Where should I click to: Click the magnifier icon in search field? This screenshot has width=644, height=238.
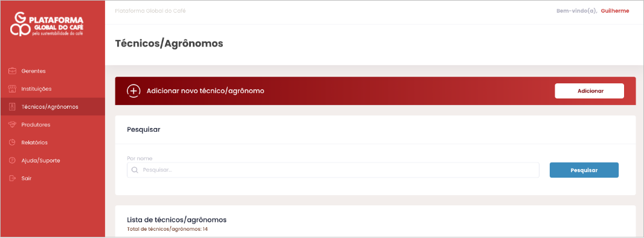pyautogui.click(x=135, y=170)
